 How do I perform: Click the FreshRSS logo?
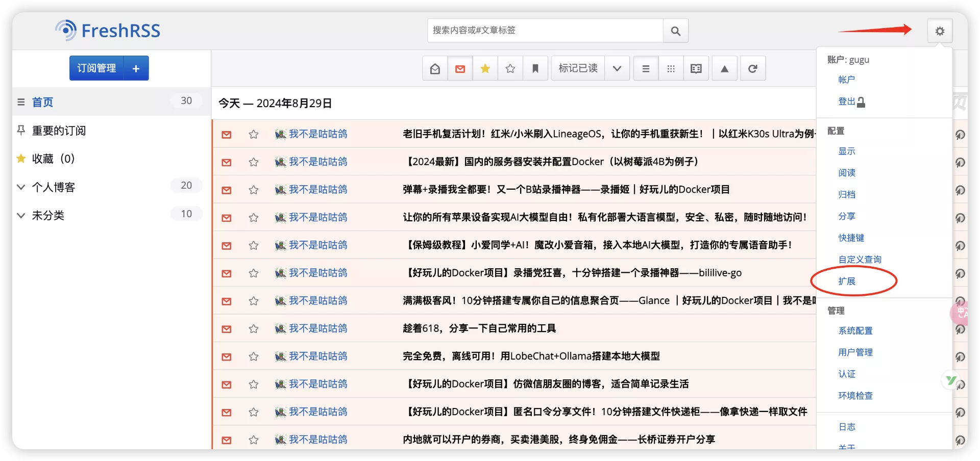click(x=108, y=31)
